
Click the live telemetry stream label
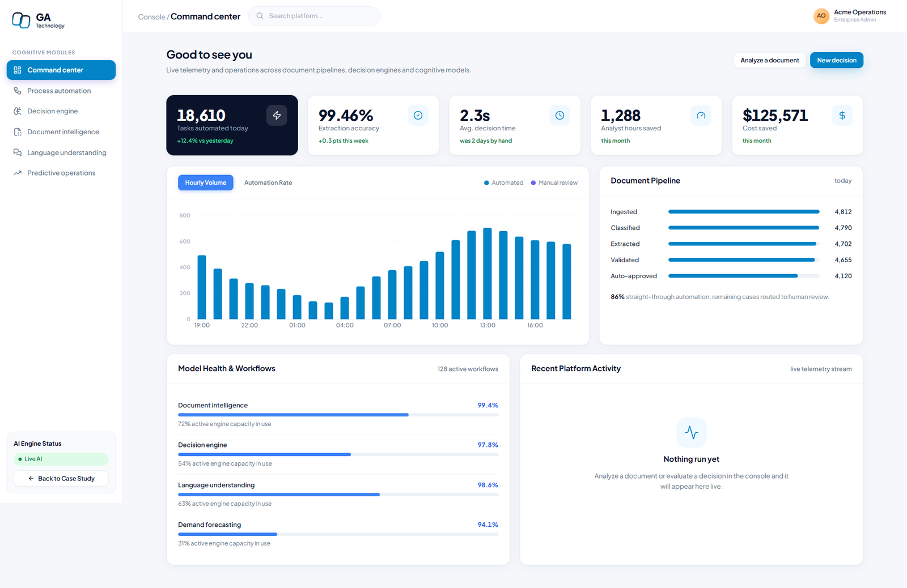coord(821,369)
